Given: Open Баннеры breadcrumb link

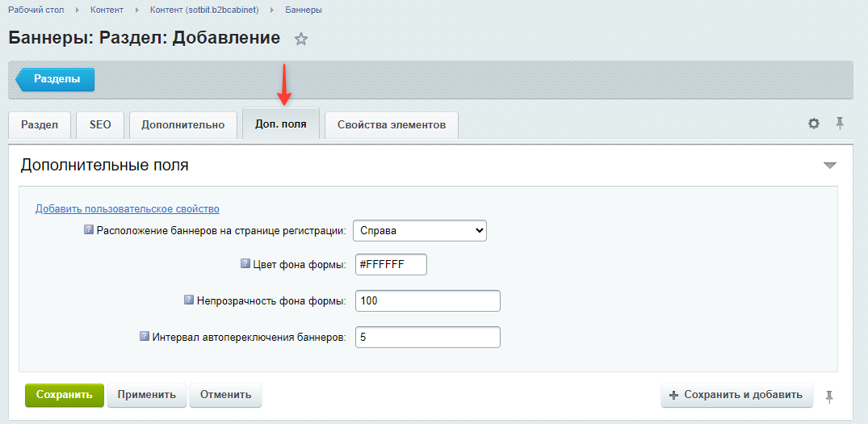Looking at the screenshot, I should 304,10.
